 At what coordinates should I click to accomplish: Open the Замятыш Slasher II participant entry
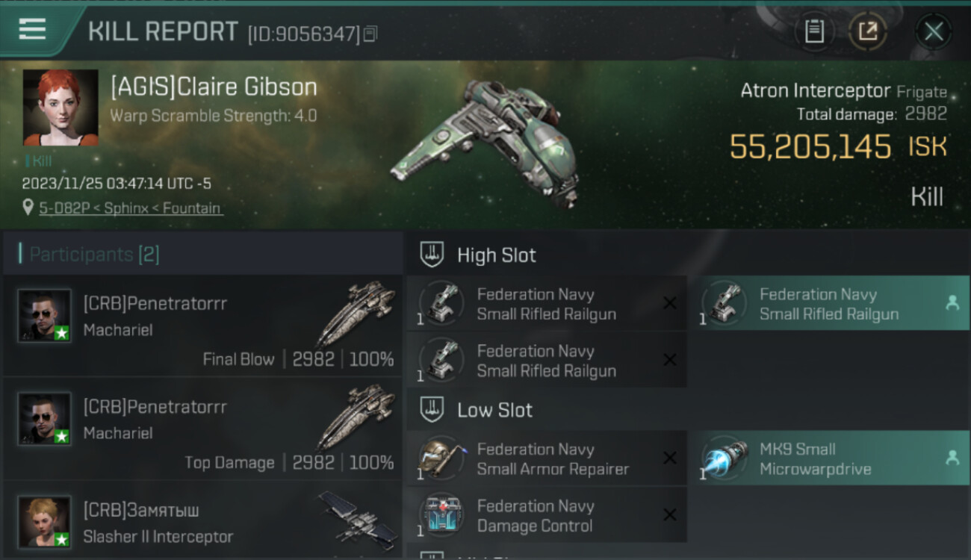pyautogui.click(x=202, y=520)
